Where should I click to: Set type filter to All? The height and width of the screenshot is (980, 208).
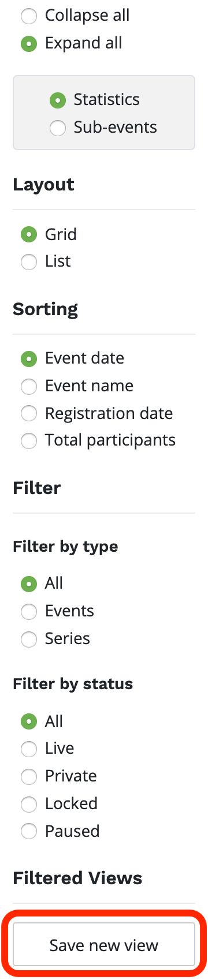pyautogui.click(x=29, y=583)
